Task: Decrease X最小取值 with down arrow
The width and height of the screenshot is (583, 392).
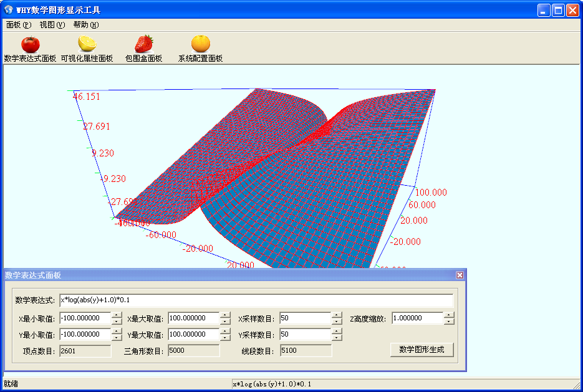Action: pyautogui.click(x=117, y=322)
